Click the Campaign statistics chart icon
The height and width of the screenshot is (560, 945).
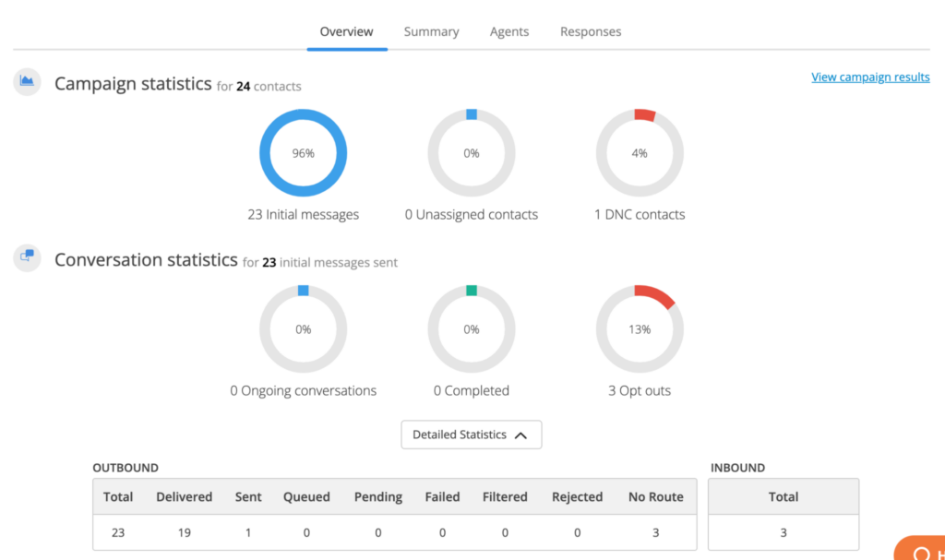tap(27, 81)
